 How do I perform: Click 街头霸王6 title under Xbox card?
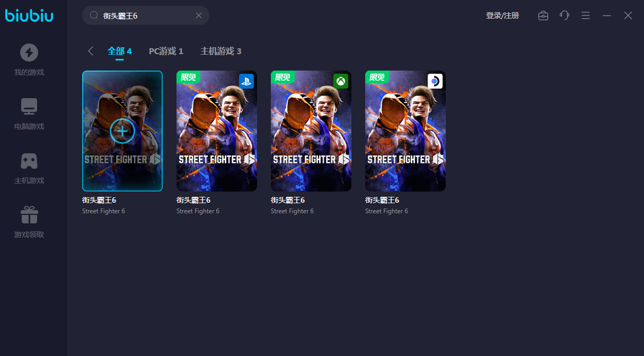pos(288,200)
